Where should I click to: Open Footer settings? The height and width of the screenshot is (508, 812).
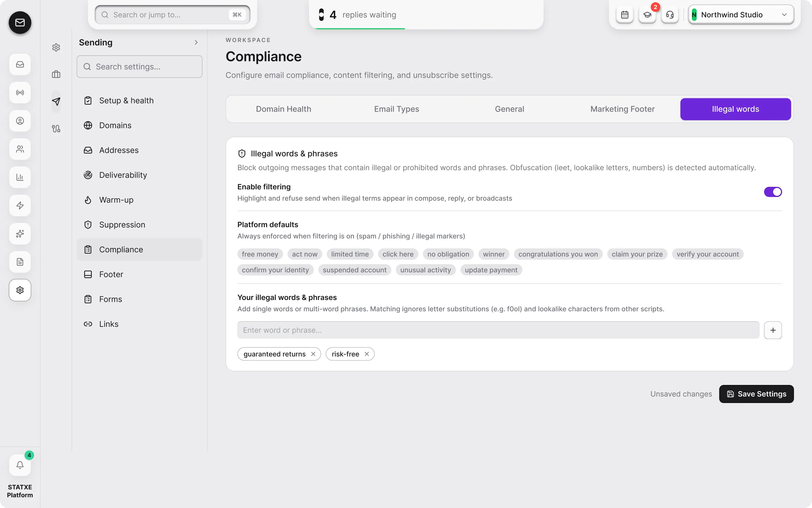pyautogui.click(x=139, y=274)
